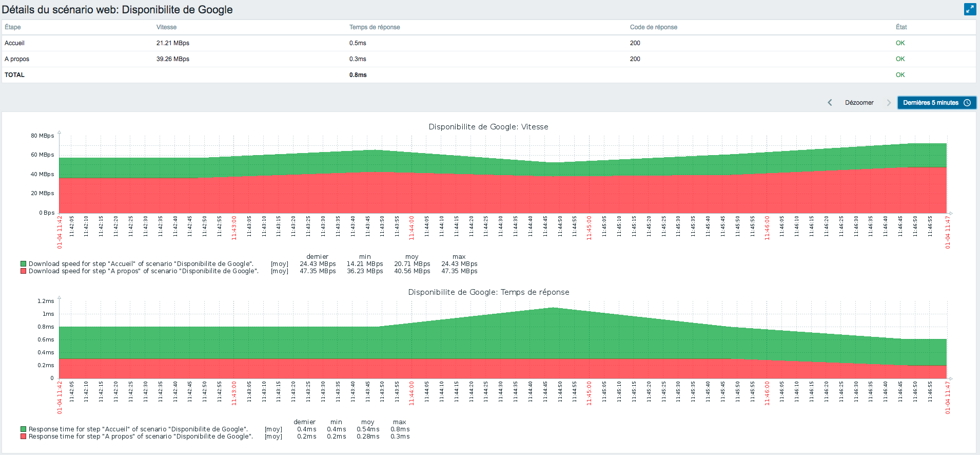Screen dimensions: 980x455
Task: Click the page title Détails du scénario web
Action: tap(117, 10)
